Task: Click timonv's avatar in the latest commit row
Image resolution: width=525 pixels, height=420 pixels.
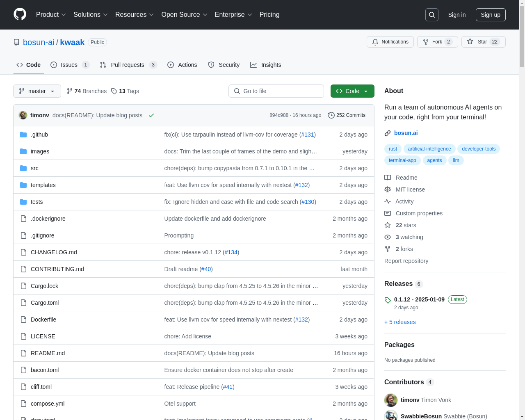Action: tap(23, 115)
